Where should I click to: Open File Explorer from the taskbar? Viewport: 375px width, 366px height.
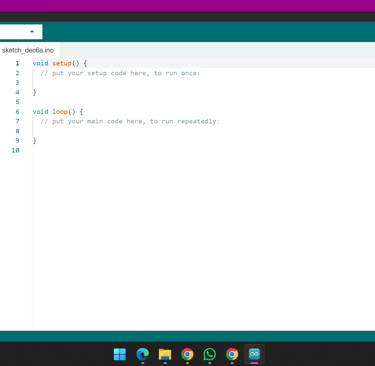[165, 354]
